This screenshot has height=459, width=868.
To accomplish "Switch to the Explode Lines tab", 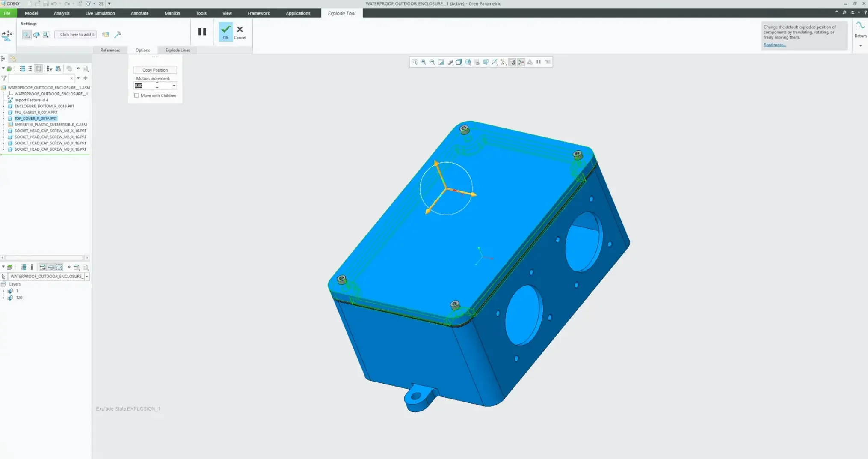I will (x=178, y=50).
